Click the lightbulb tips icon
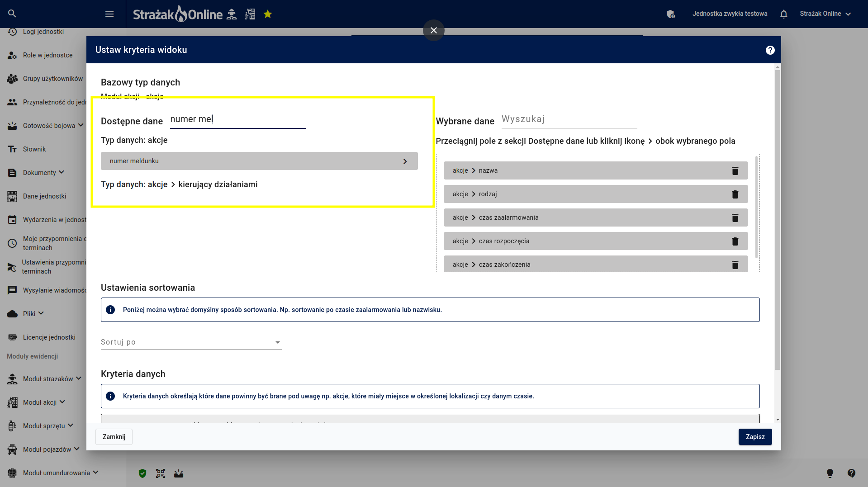The image size is (868, 487). coord(830,473)
